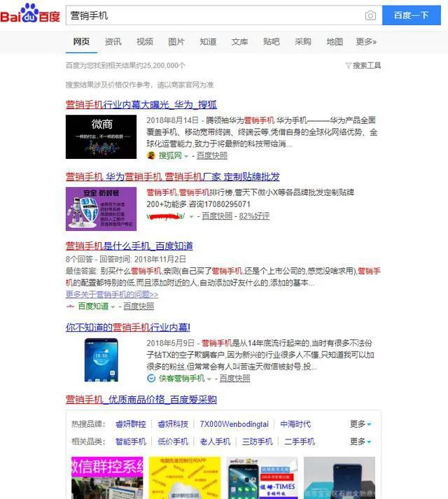
Task: Click the text 百度为您找到相关结果约25,200,000个
Action: pos(125,65)
